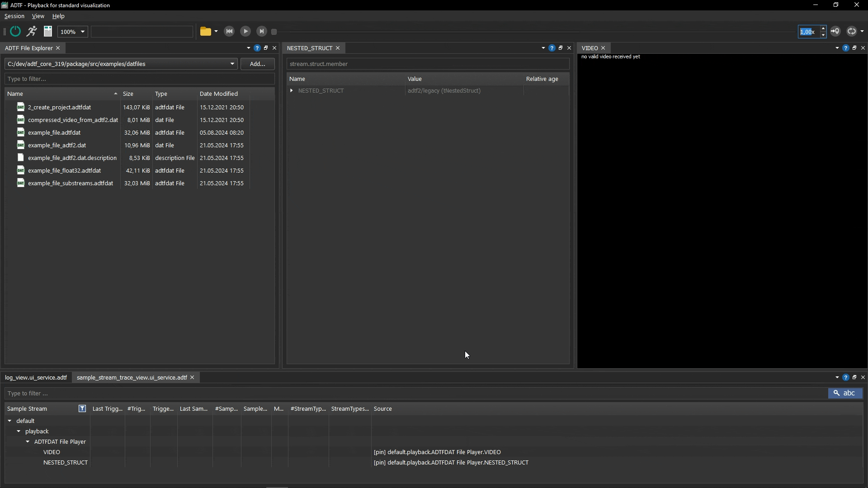Image resolution: width=868 pixels, height=488 pixels.
Task: Undock the NESTED_STRUCT panel
Action: 561,48
